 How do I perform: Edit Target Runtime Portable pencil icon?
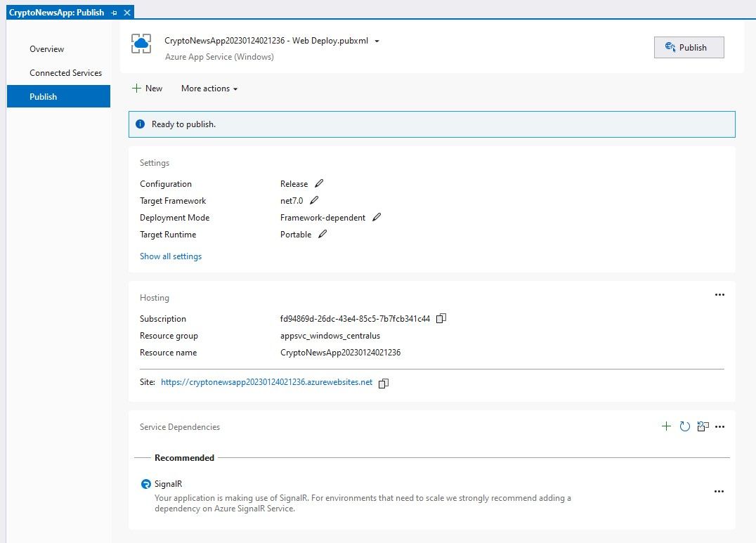[322, 235]
